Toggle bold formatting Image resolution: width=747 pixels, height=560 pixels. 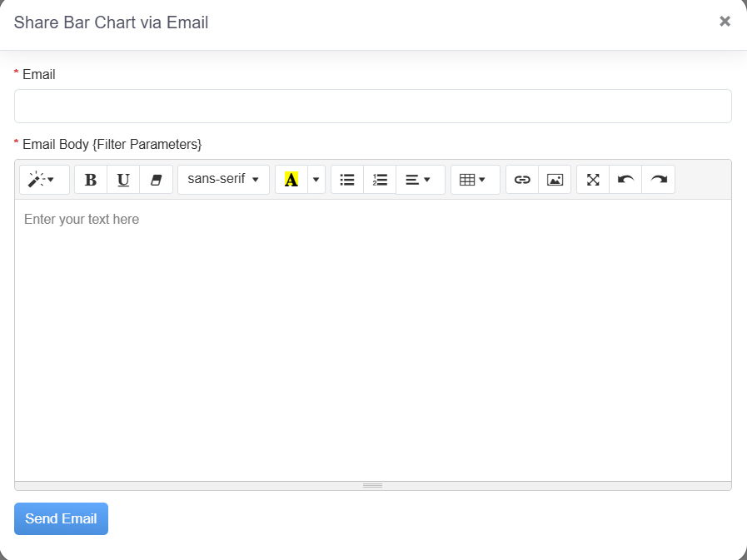[91, 180]
